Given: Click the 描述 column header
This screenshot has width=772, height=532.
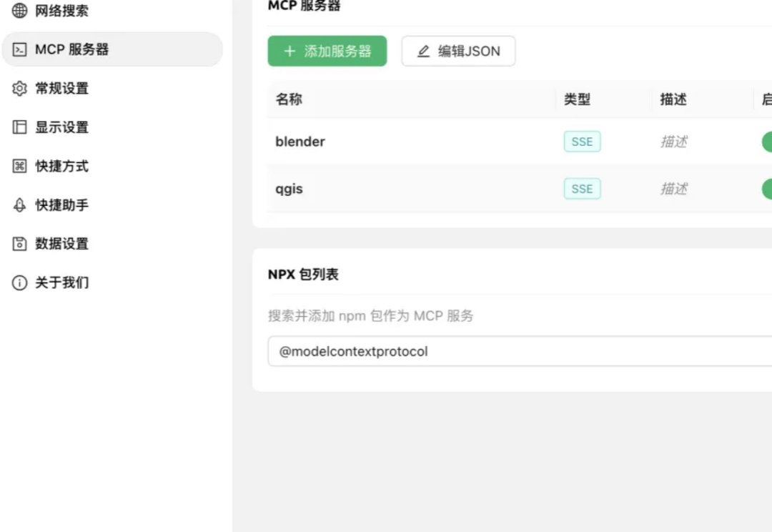Looking at the screenshot, I should click(x=673, y=99).
